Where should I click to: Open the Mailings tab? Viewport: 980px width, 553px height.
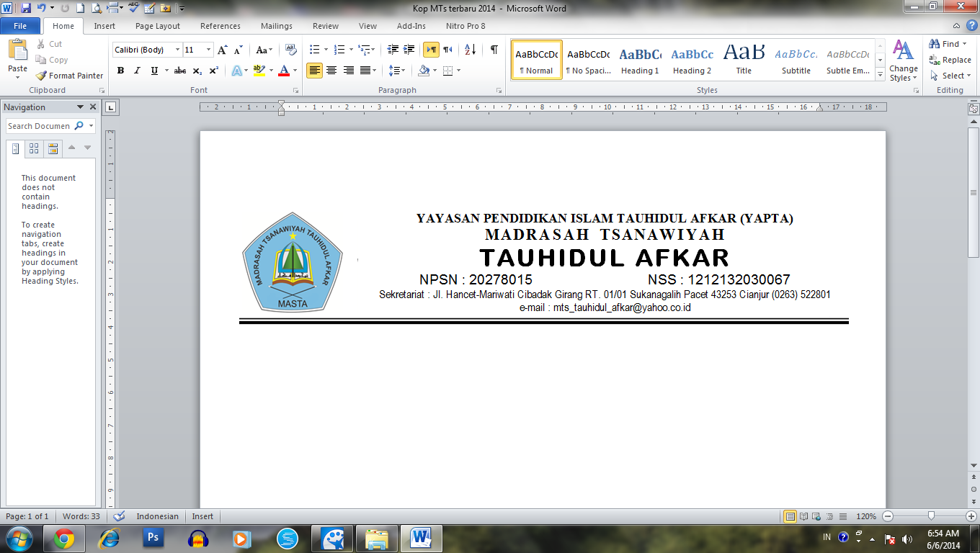pos(277,26)
